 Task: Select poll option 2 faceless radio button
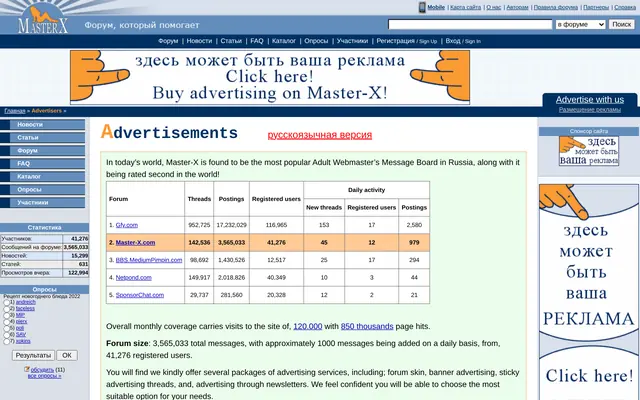coord(7,309)
